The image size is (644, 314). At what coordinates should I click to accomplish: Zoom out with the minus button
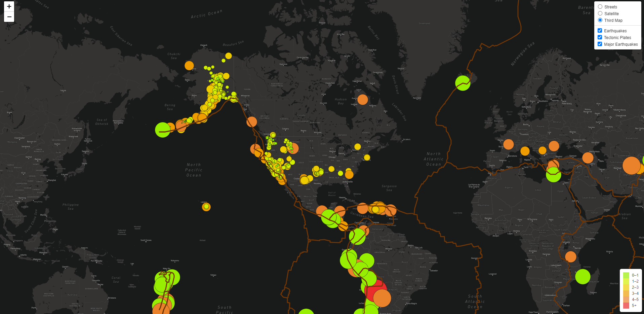click(x=9, y=17)
